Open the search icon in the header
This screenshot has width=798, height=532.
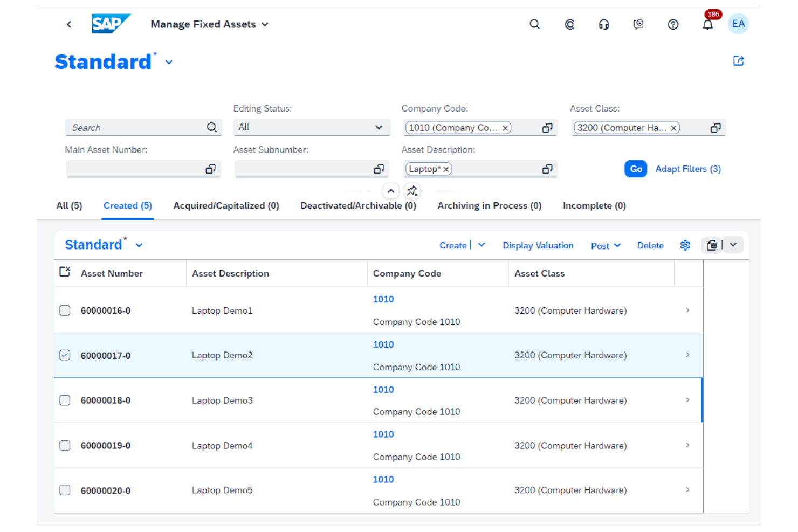(534, 24)
